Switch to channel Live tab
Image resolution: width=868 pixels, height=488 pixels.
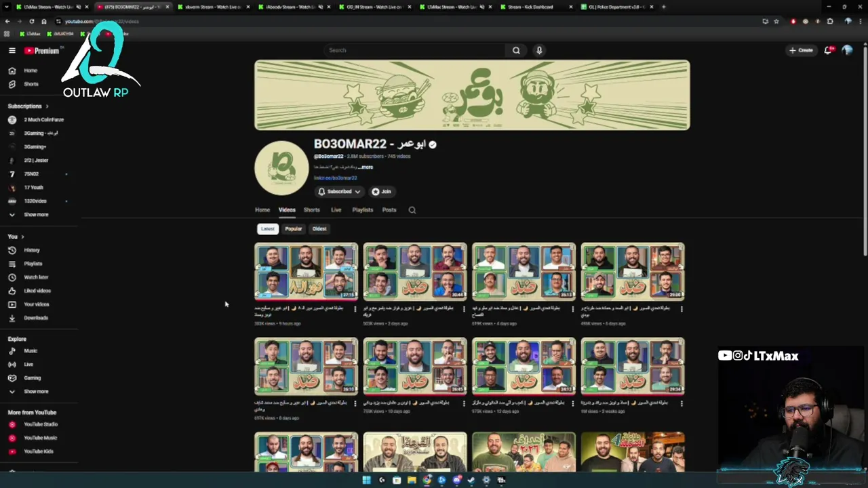[336, 210]
